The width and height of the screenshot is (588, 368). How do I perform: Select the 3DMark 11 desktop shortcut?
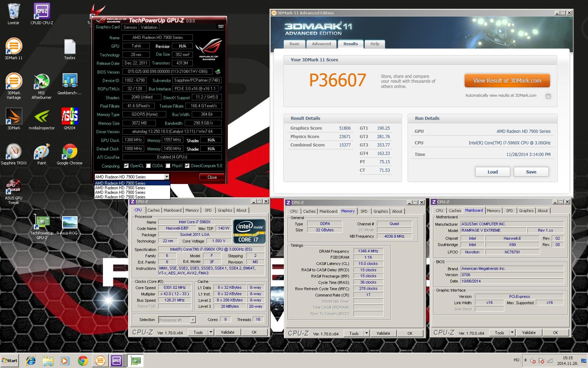point(14,49)
